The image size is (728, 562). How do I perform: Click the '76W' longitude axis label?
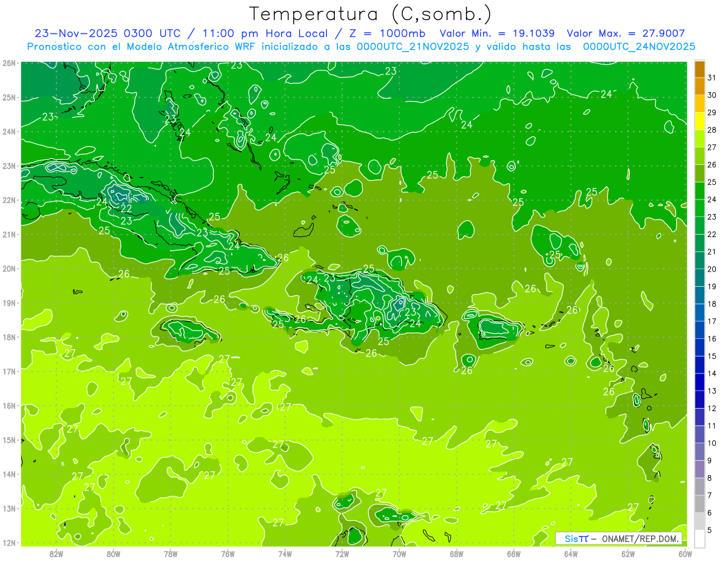(x=227, y=554)
